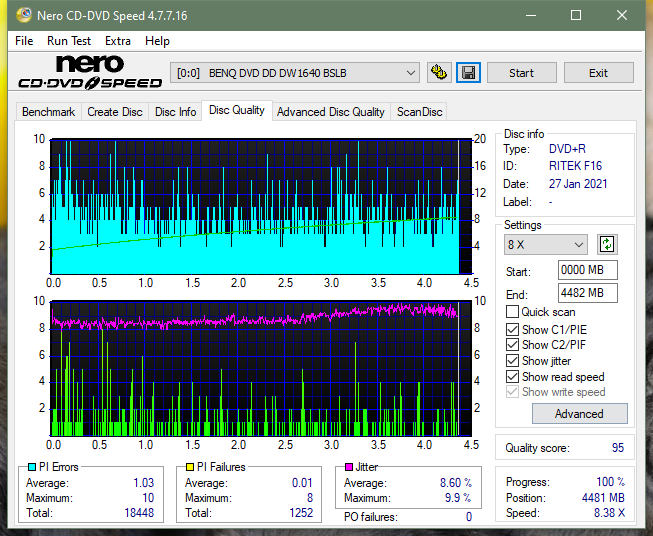
Task: Toggle the Quick scan checkbox
Action: click(512, 312)
